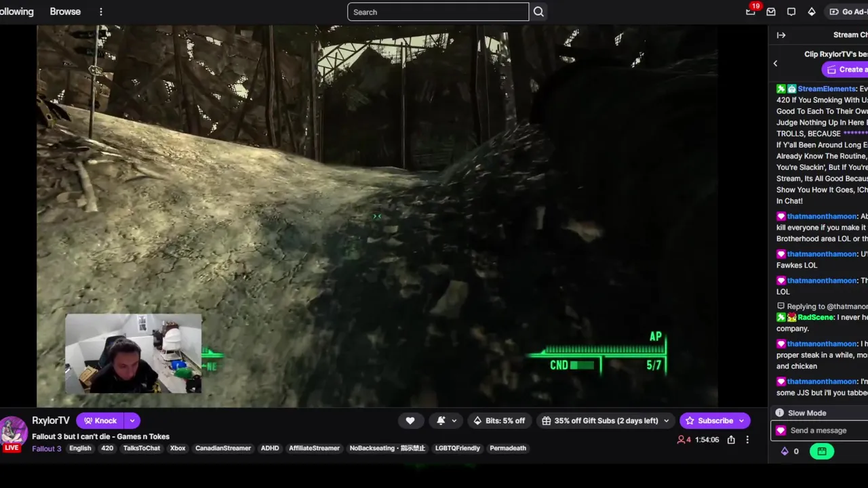
Task: Toggle the notification bell for channel
Action: tap(441, 421)
